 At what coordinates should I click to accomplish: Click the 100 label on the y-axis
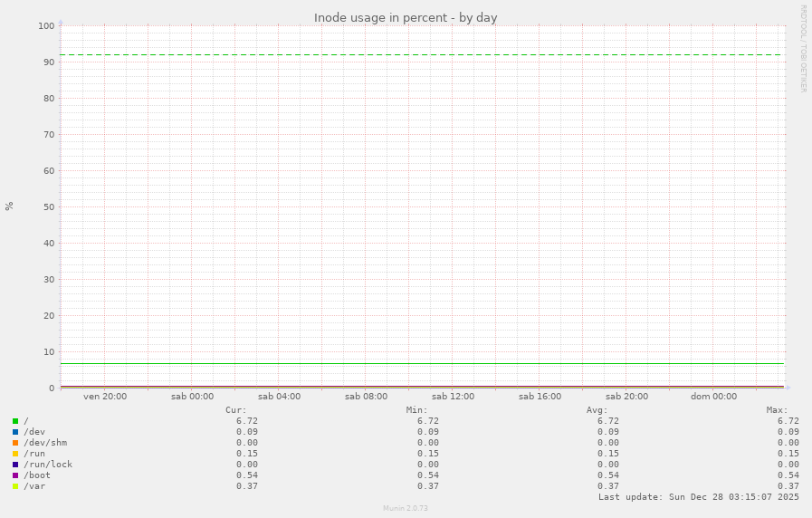(x=46, y=26)
